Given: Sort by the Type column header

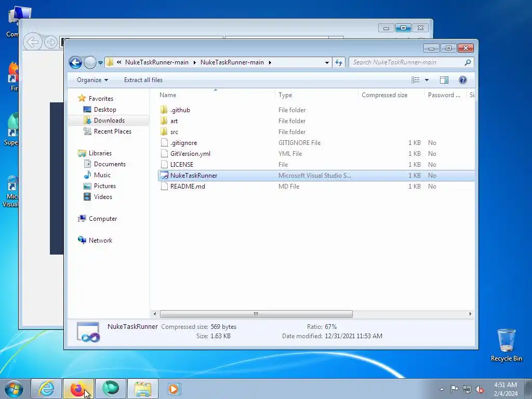Looking at the screenshot, I should click(x=316, y=95).
